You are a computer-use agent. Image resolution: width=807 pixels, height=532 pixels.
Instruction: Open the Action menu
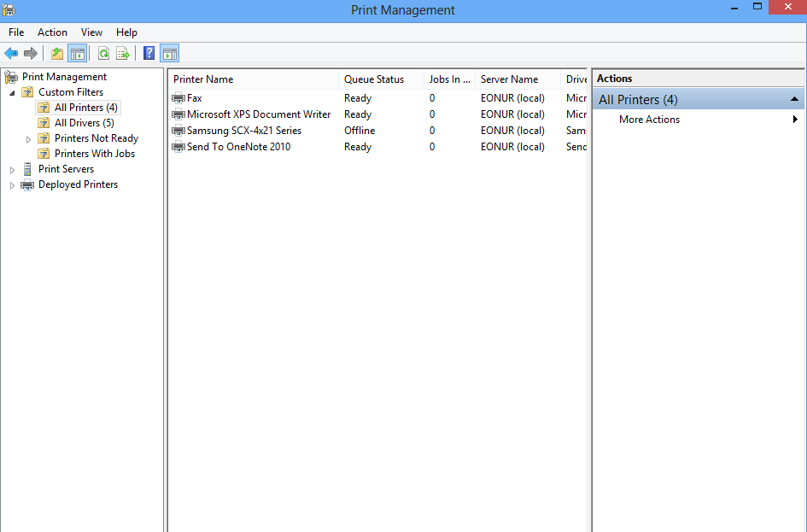(52, 32)
